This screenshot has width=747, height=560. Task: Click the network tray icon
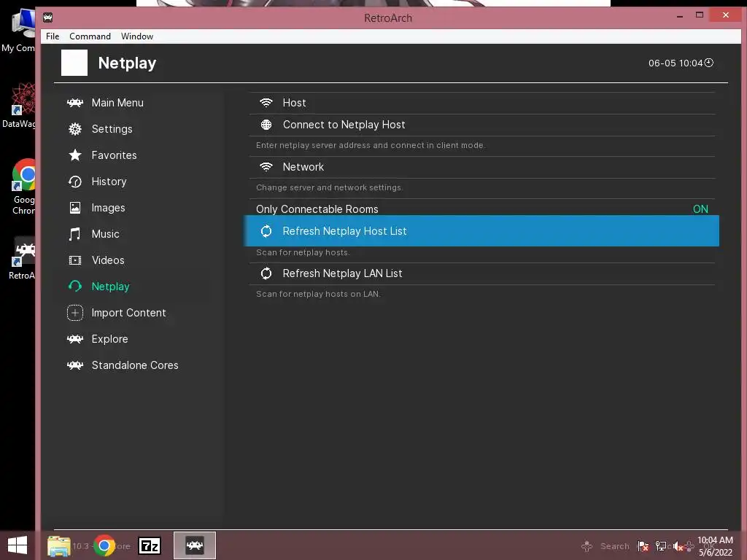(661, 546)
